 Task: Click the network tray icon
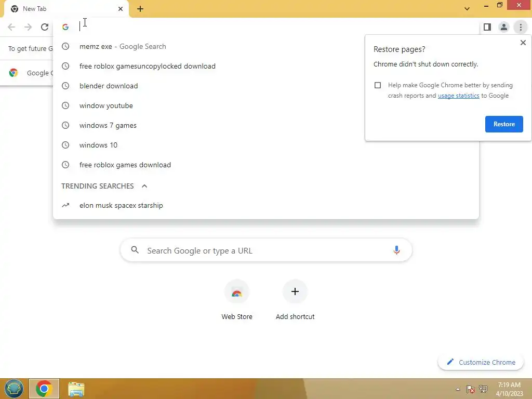pos(483,389)
